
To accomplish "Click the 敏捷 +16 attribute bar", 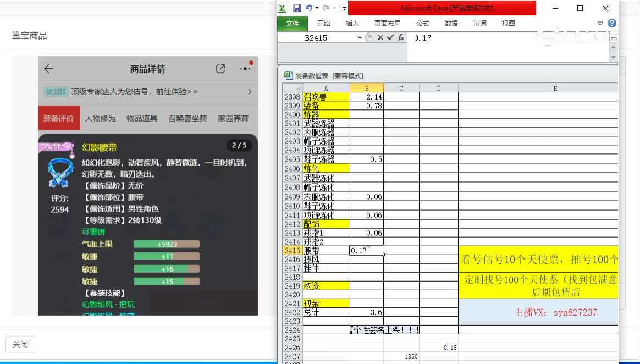I will click(x=167, y=269).
